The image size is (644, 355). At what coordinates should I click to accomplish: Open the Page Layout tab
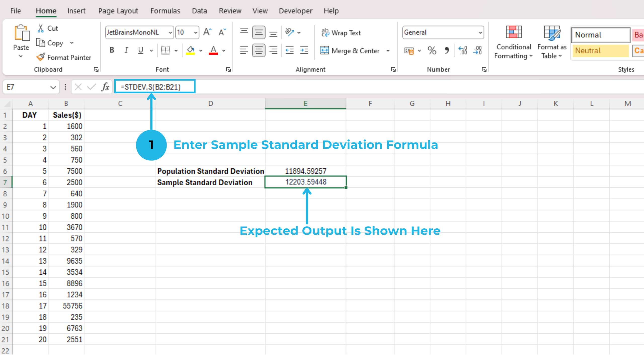point(118,11)
